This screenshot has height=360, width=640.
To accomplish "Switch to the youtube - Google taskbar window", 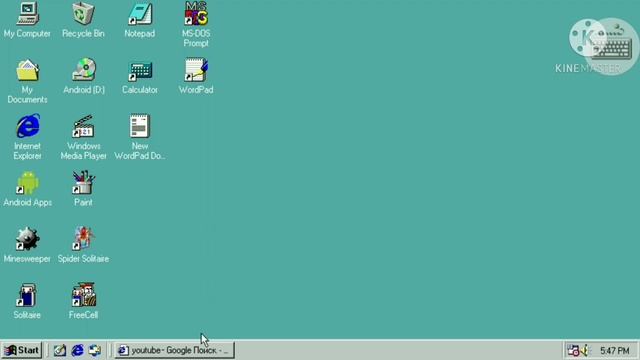I will 174,350.
